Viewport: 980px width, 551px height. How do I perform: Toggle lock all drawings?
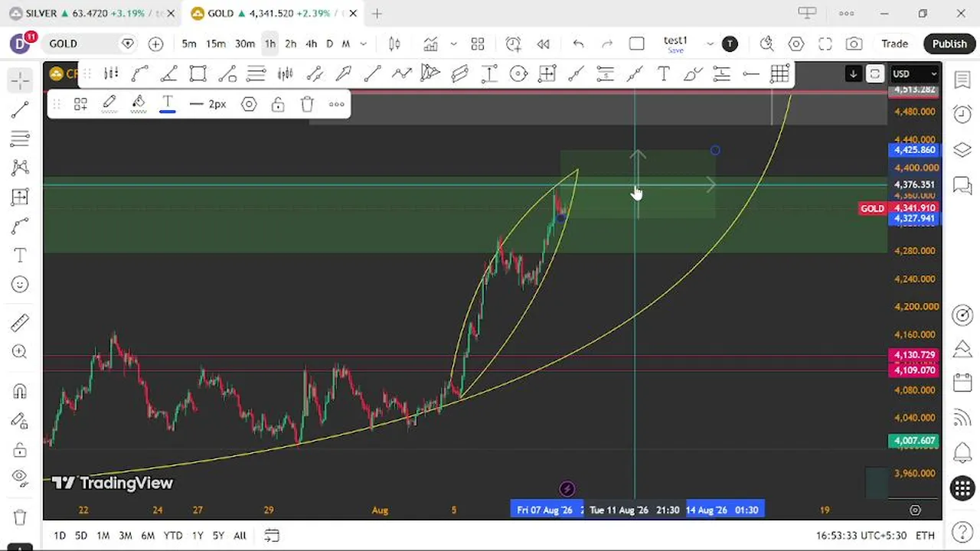(21, 450)
